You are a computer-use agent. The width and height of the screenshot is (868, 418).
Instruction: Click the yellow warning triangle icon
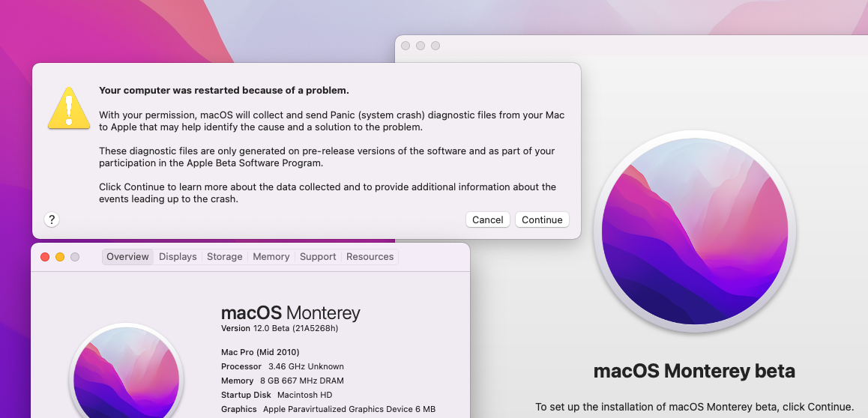point(69,108)
